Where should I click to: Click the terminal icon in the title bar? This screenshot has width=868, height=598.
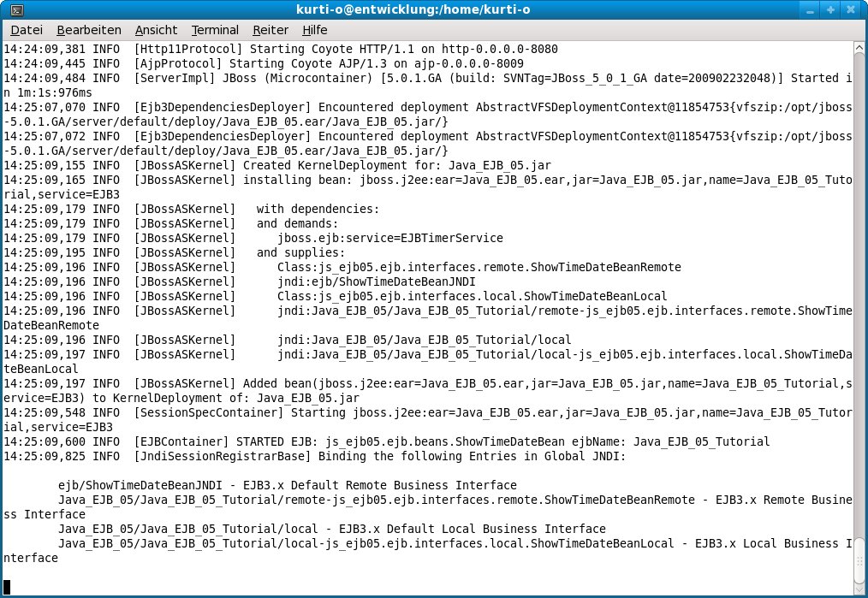point(12,10)
